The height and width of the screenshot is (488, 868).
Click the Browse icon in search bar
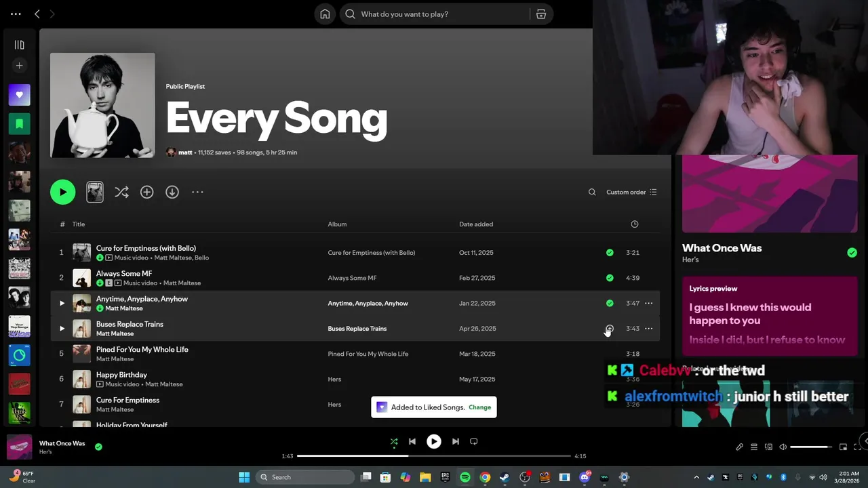click(541, 14)
